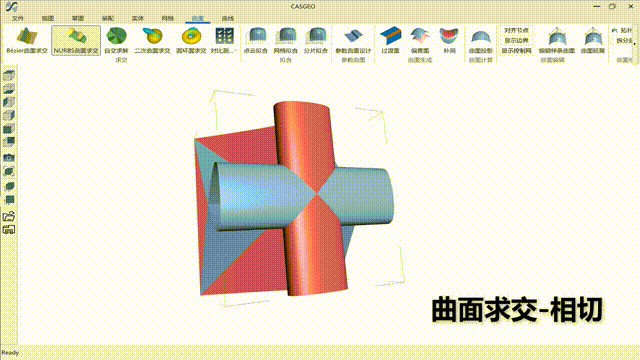Click the 拆分 ribbon item
Viewport: 640px width, 360px height.
624,40
